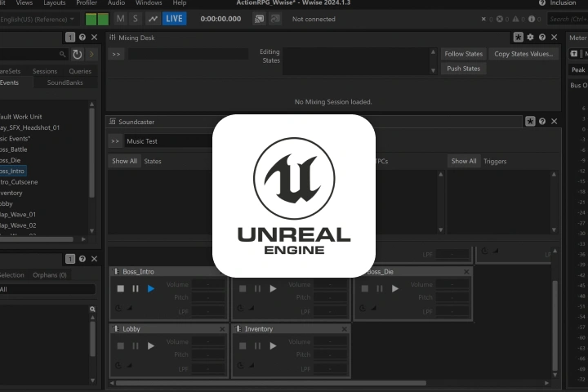Image resolution: width=588 pixels, height=392 pixels.
Task: Click the Project Explorer search magnifier icon
Action: point(62,55)
